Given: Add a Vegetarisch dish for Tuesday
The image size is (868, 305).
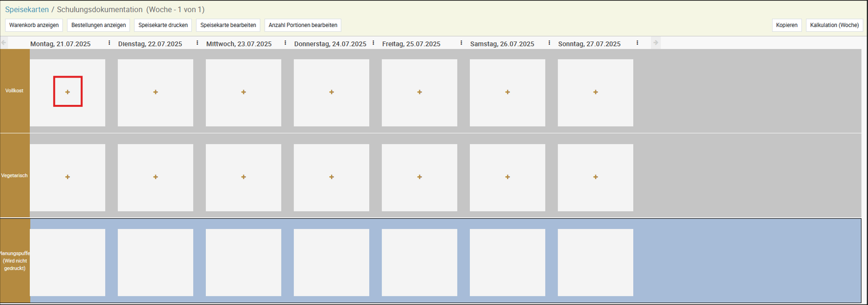Looking at the screenshot, I should tap(155, 177).
